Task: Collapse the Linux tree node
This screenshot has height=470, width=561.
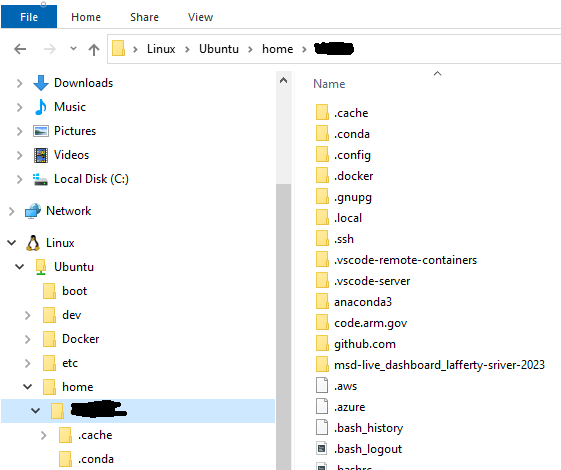Action: [x=11, y=243]
